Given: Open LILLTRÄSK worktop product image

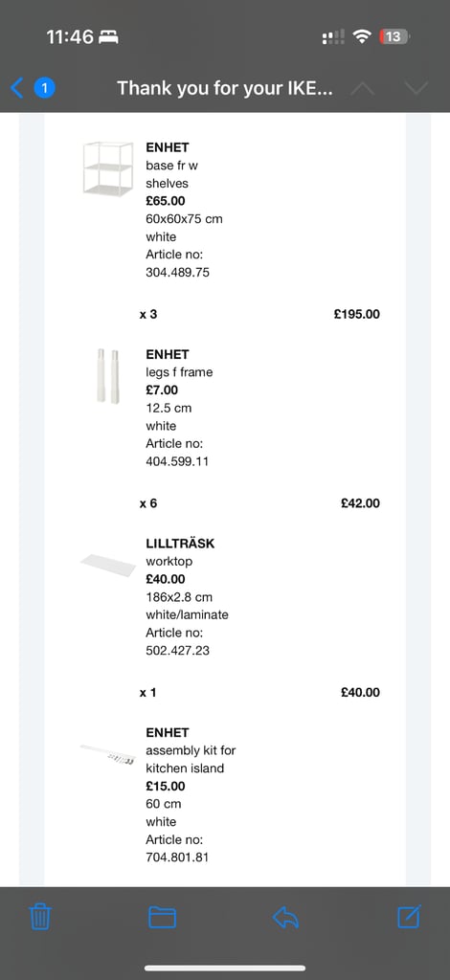Looking at the screenshot, I should pos(108,565).
